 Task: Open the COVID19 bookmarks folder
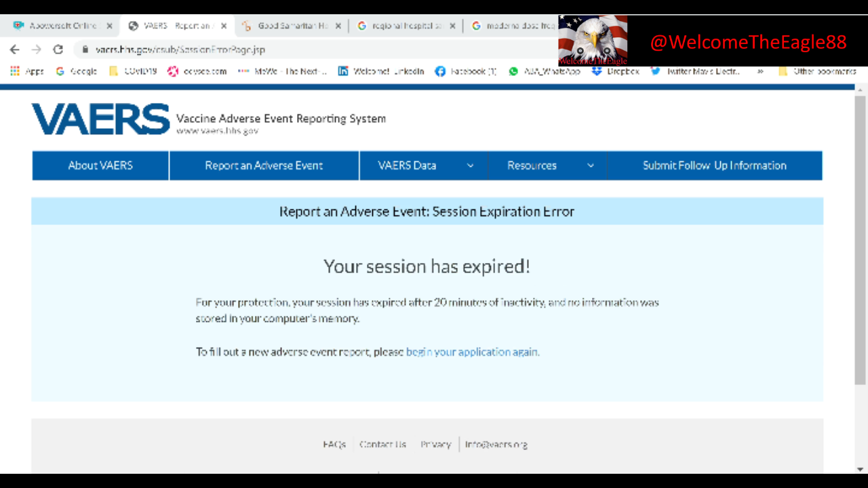(133, 71)
